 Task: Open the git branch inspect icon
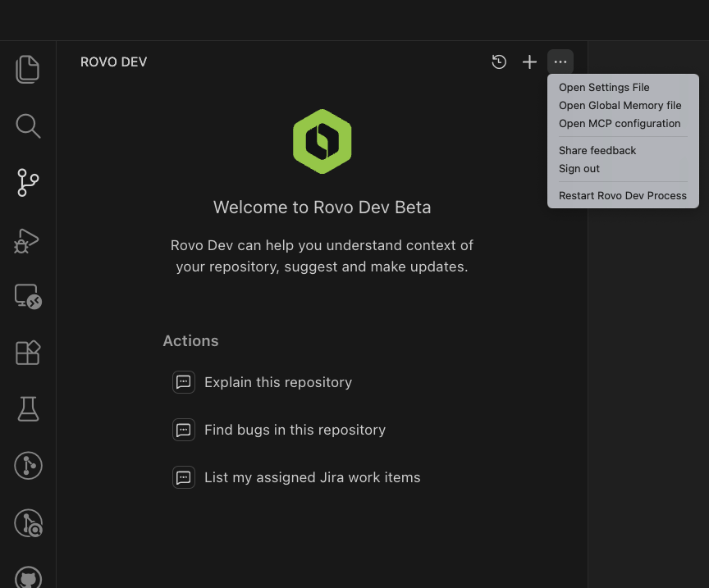pos(28,523)
